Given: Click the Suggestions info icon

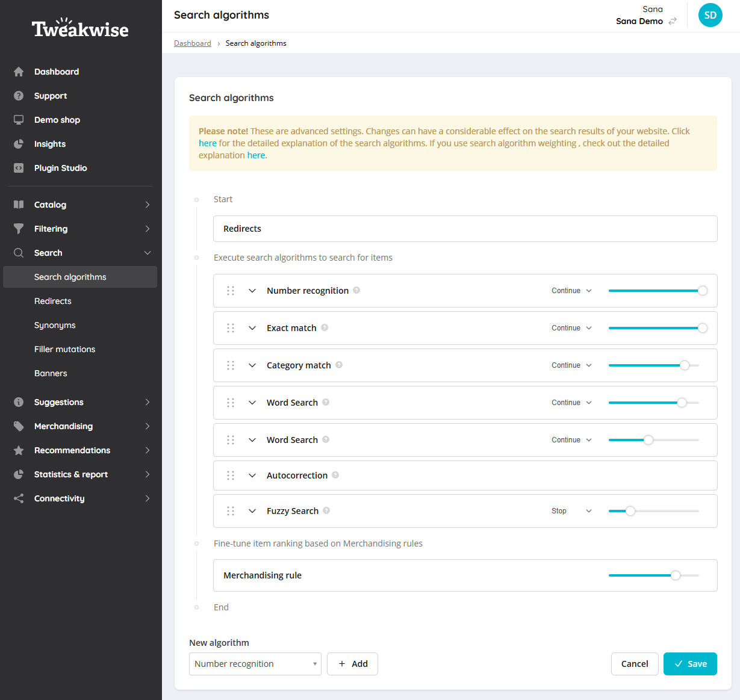Looking at the screenshot, I should pyautogui.click(x=19, y=402).
